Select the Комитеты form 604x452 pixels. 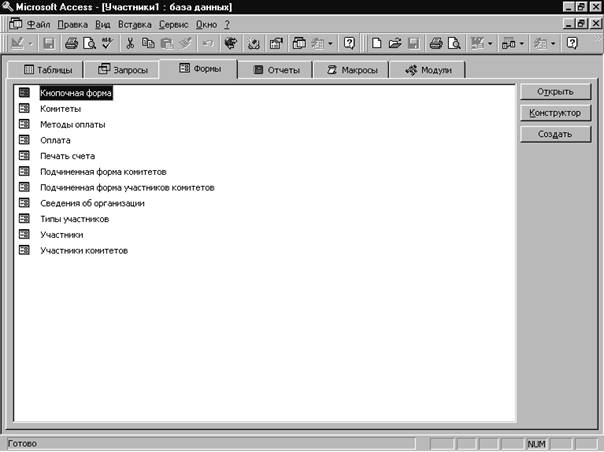(x=60, y=109)
